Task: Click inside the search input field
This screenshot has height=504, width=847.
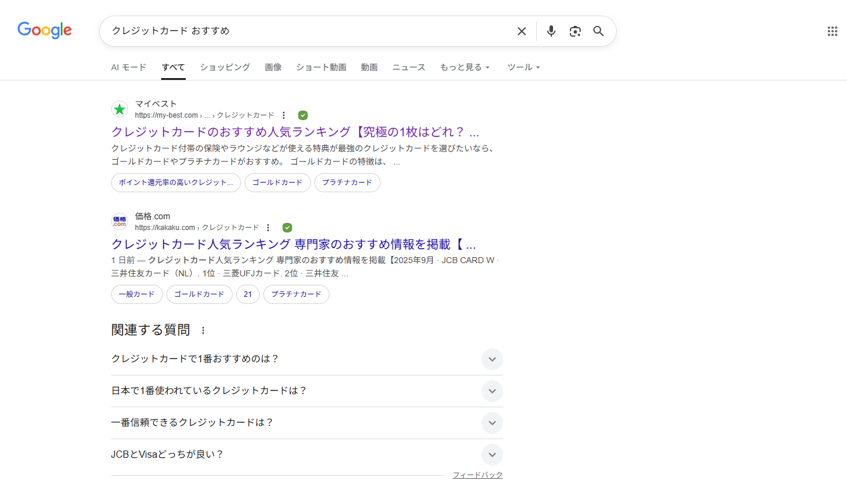Action: click(310, 31)
